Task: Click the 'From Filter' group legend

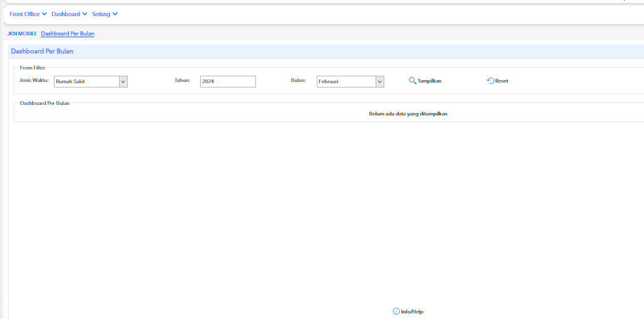Action: coord(33,68)
